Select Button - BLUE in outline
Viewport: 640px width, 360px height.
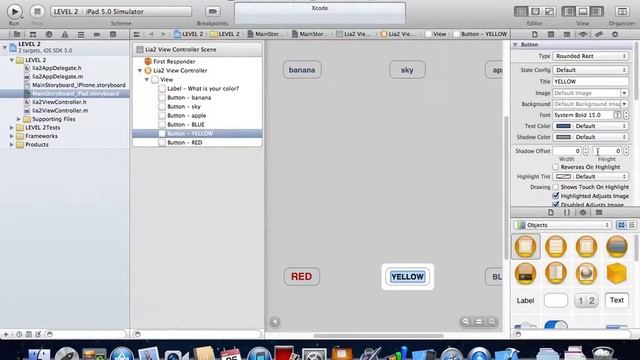[x=186, y=124]
